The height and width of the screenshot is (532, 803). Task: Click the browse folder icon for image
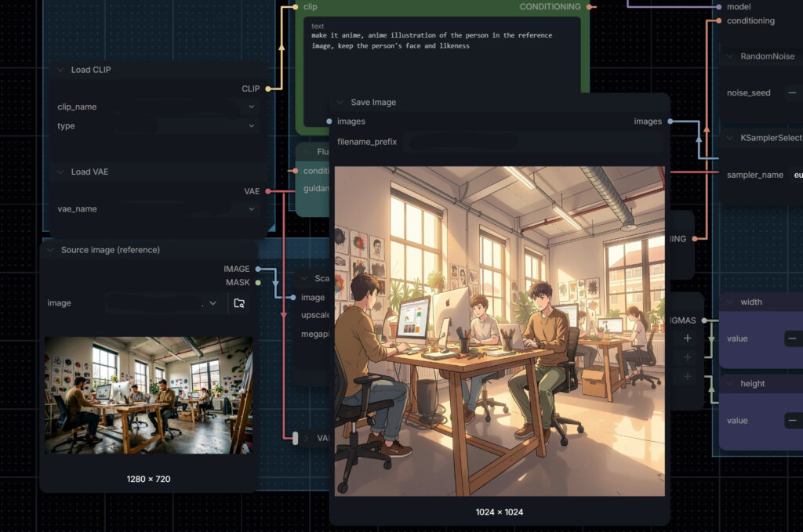pos(239,303)
